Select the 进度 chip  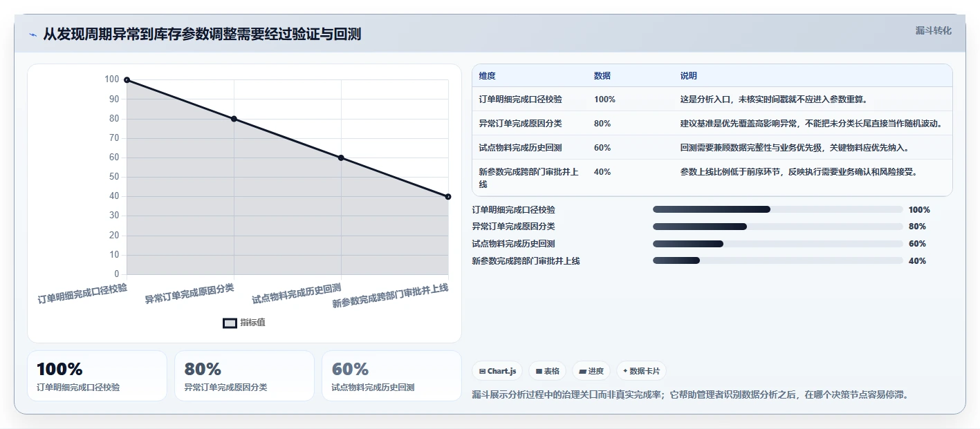coord(591,371)
